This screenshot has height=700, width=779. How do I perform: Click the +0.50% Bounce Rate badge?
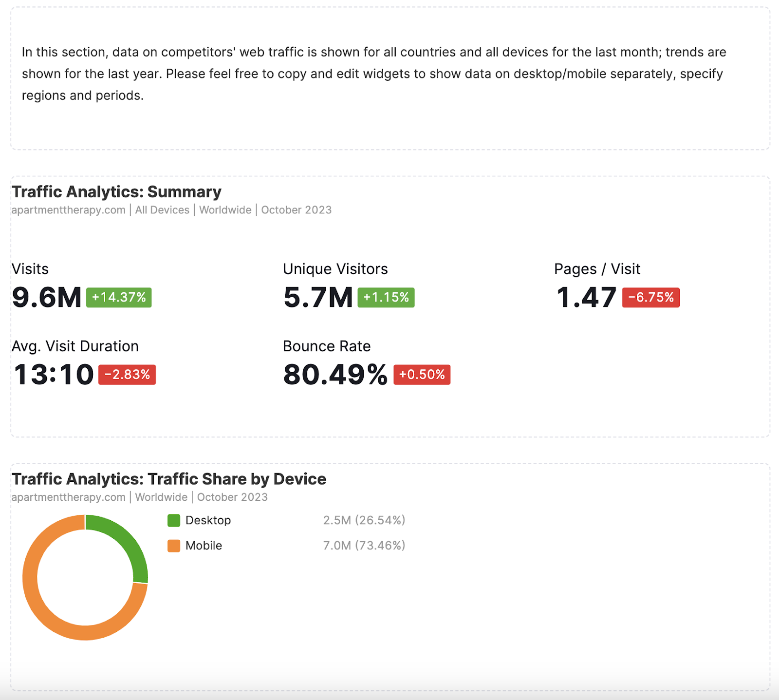click(x=422, y=375)
